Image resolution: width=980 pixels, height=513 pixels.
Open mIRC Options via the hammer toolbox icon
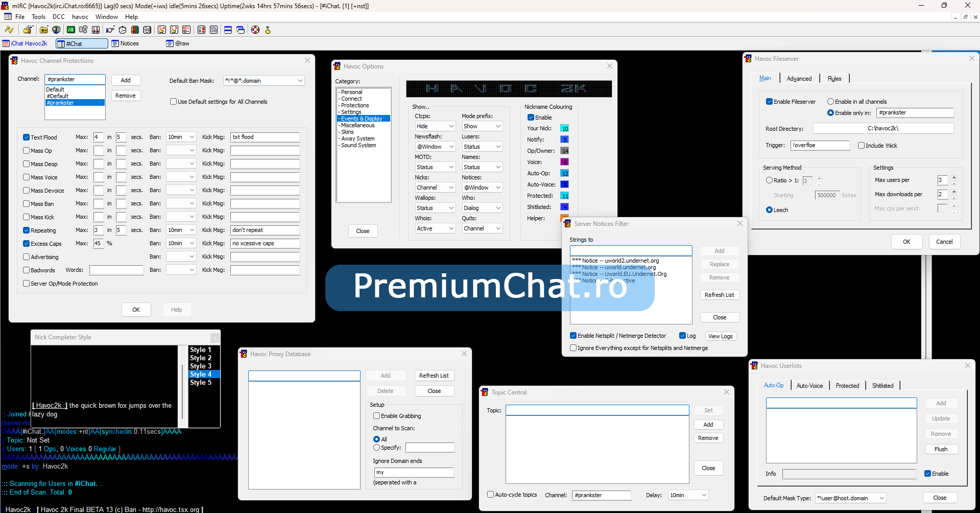tap(28, 30)
